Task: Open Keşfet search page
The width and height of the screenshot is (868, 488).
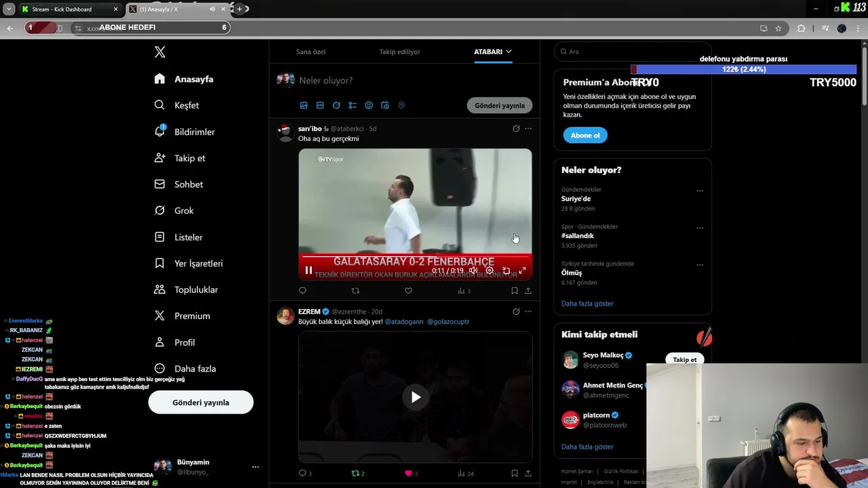Action: (176, 105)
